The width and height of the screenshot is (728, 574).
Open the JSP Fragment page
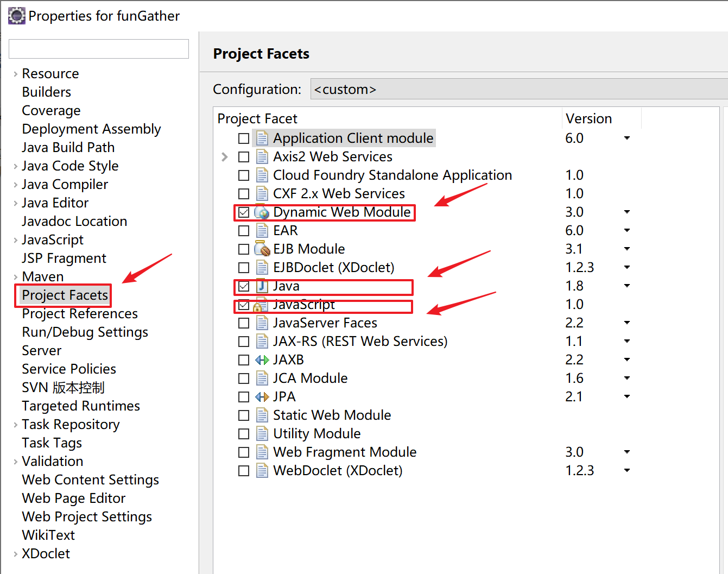click(x=64, y=258)
